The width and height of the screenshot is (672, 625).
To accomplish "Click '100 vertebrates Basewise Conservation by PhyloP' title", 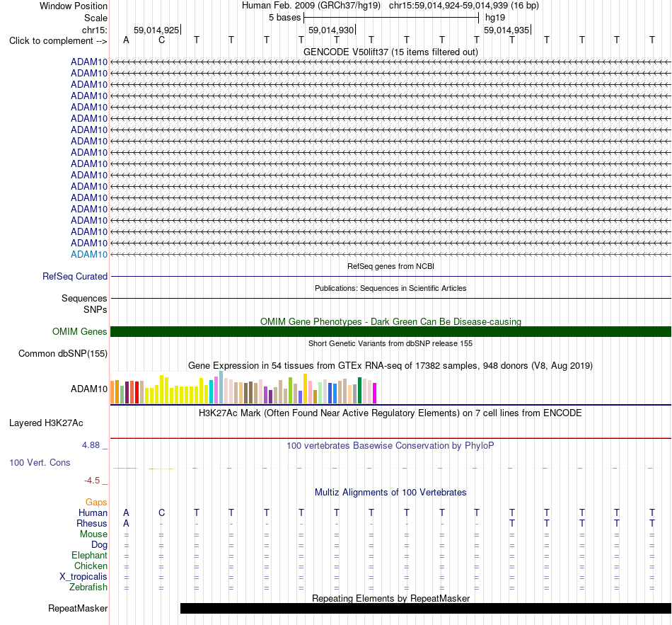I will point(390,446).
